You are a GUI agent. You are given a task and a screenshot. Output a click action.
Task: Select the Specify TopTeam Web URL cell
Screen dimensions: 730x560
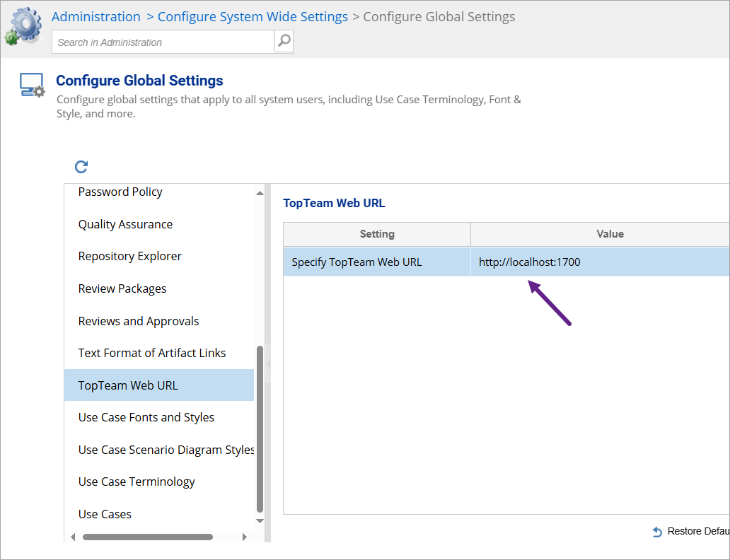pos(377,262)
